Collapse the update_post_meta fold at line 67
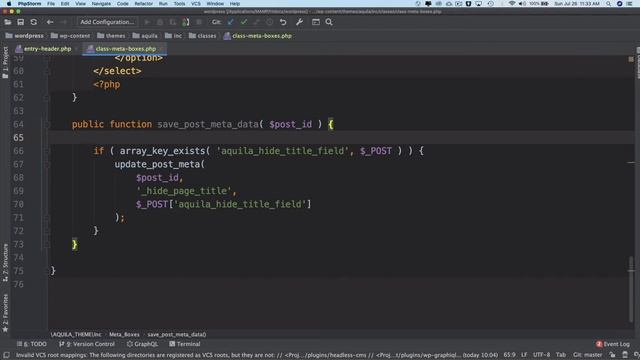This screenshot has height=360, width=640. pyautogui.click(x=47, y=164)
